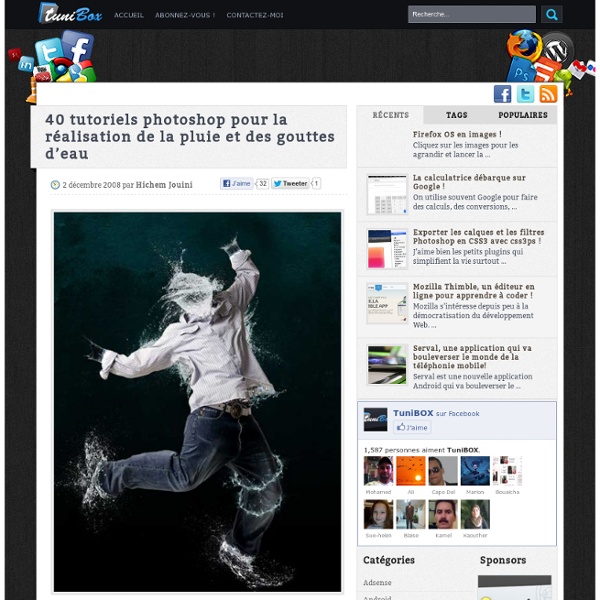Click the author name Hichem Jouini
This screenshot has width=600, height=600.
164,185
